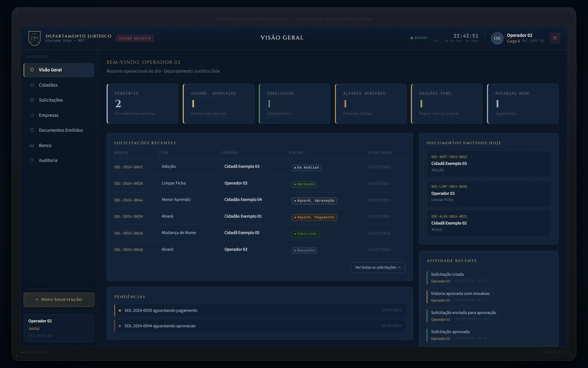Click the Operador 02 avatar circle in header
Screen dimensions: 588x368
[497, 38]
